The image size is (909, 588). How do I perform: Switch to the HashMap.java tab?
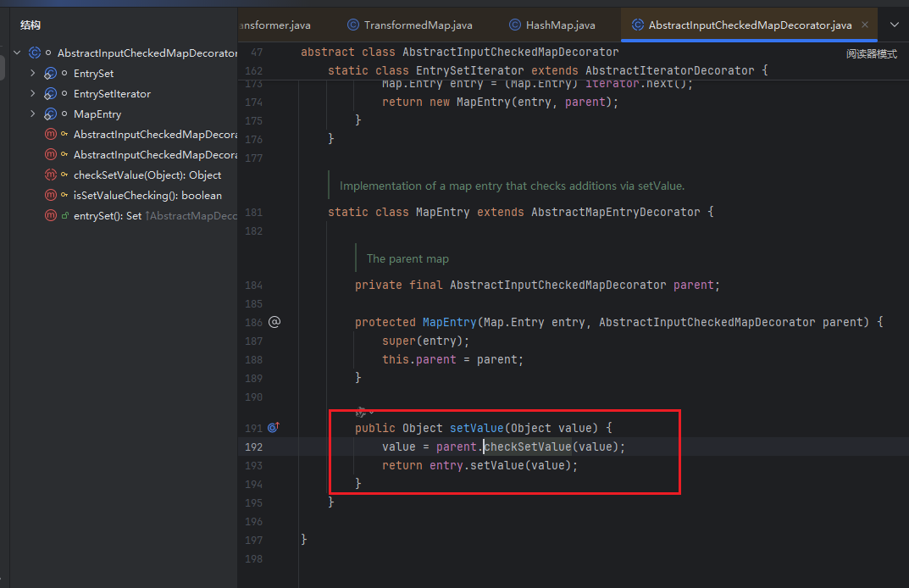tap(560, 25)
